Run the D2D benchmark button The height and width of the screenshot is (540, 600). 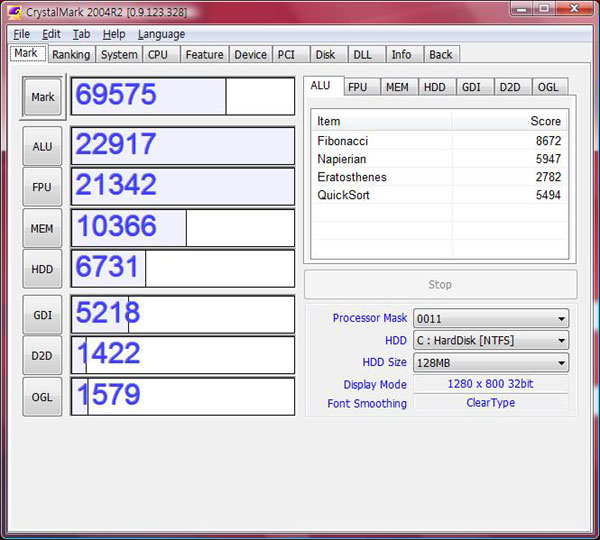42,356
